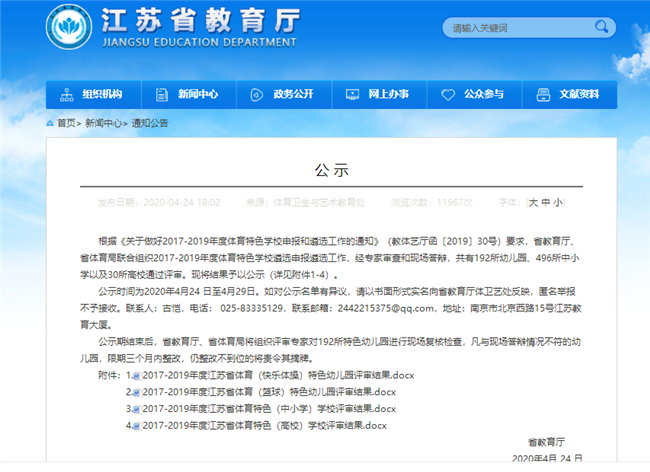Click the 公众参与 heart icon
Image resolution: width=650 pixels, height=472 pixels.
[448, 94]
